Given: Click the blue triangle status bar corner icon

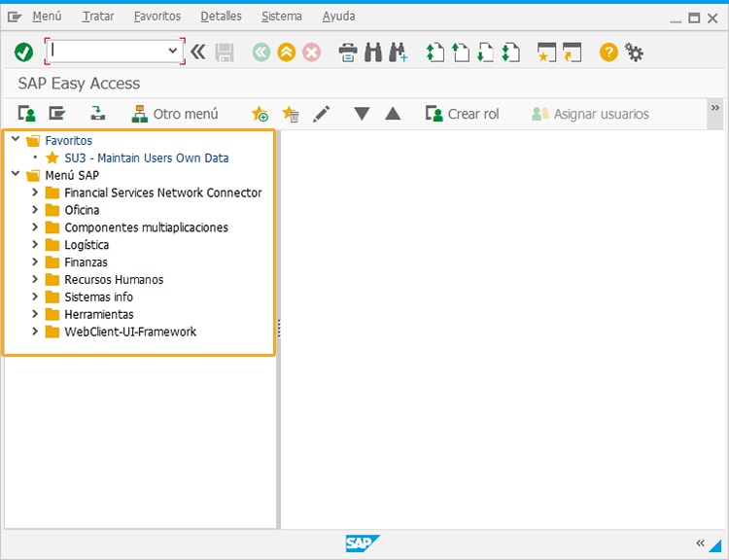Looking at the screenshot, I should [715, 545].
